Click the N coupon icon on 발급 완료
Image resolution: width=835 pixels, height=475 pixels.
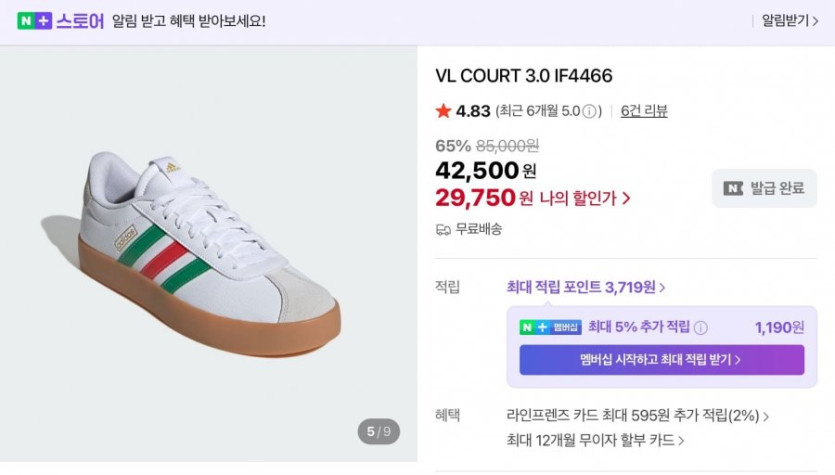pyautogui.click(x=733, y=188)
